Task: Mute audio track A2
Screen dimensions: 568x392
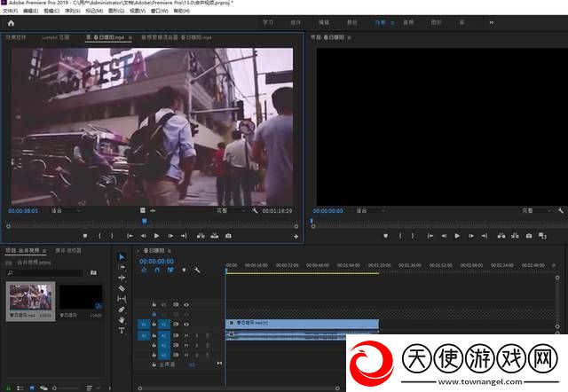Action: click(x=186, y=345)
